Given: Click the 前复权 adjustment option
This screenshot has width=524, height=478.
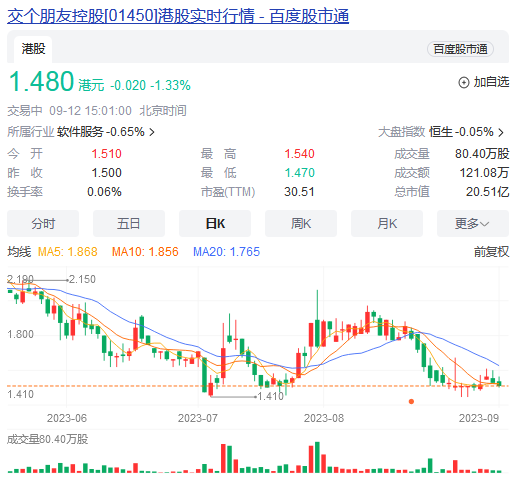Looking at the screenshot, I should tap(491, 252).
